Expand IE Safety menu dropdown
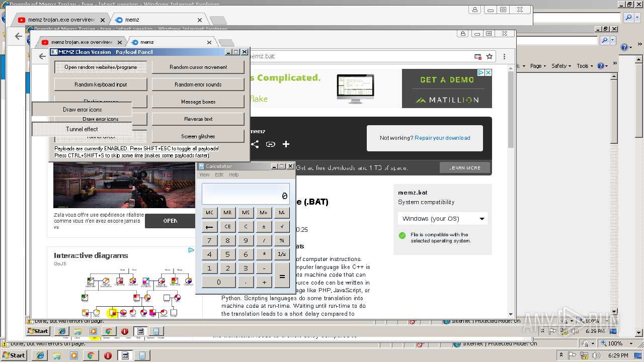The height and width of the screenshot is (362, 644). tap(561, 66)
